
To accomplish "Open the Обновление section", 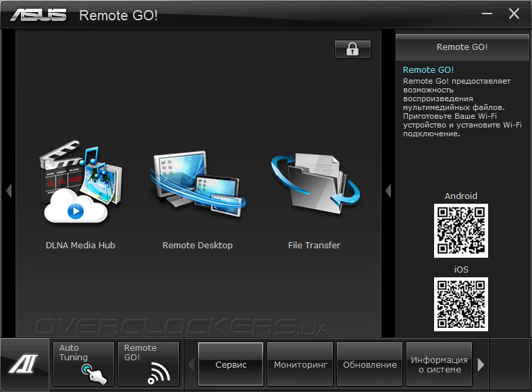I will click(x=370, y=364).
